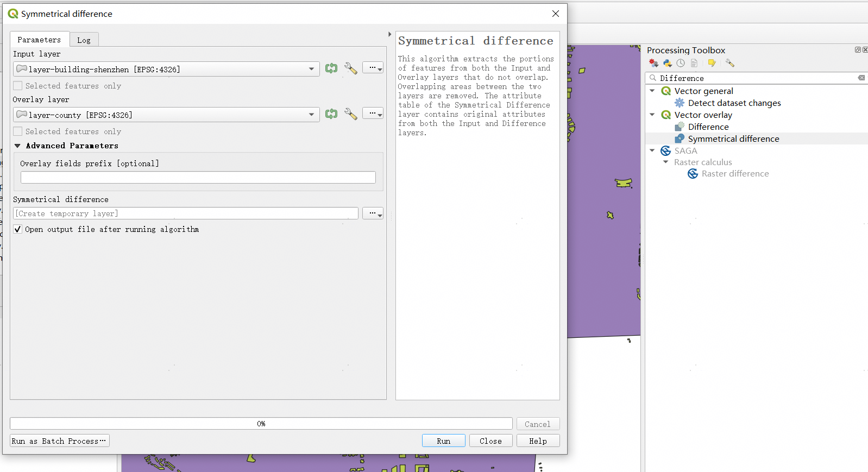Clear the Difference search text

[861, 78]
